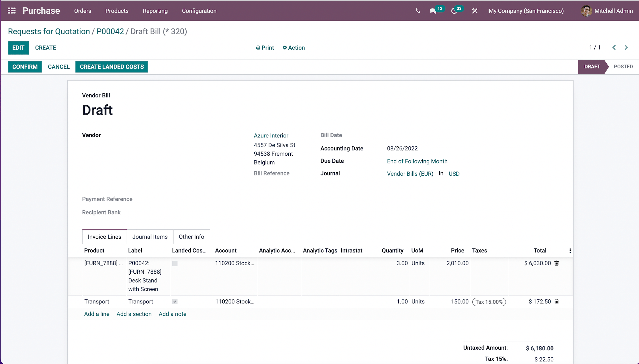The height and width of the screenshot is (364, 639).
Task: Open the apps grid menu icon
Action: tap(12, 11)
